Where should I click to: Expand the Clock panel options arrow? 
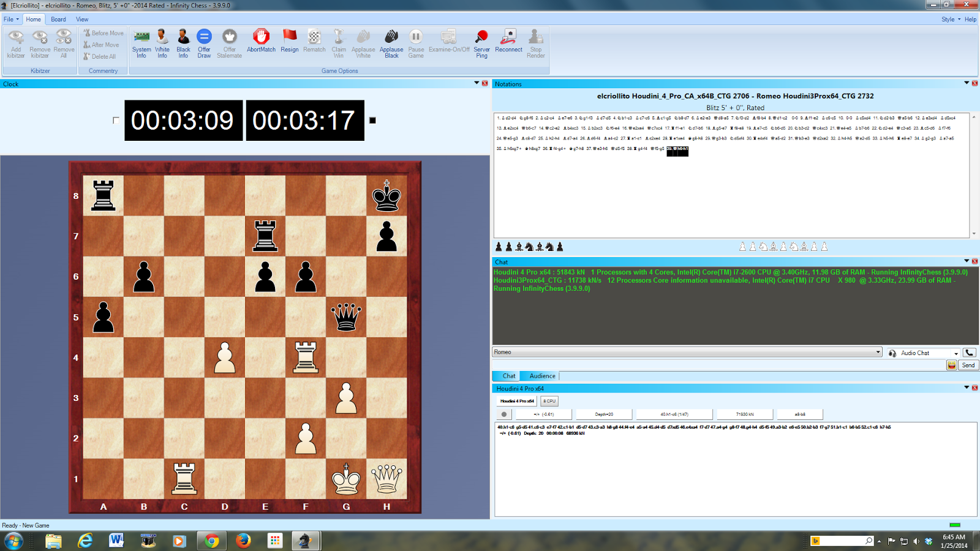[x=477, y=83]
